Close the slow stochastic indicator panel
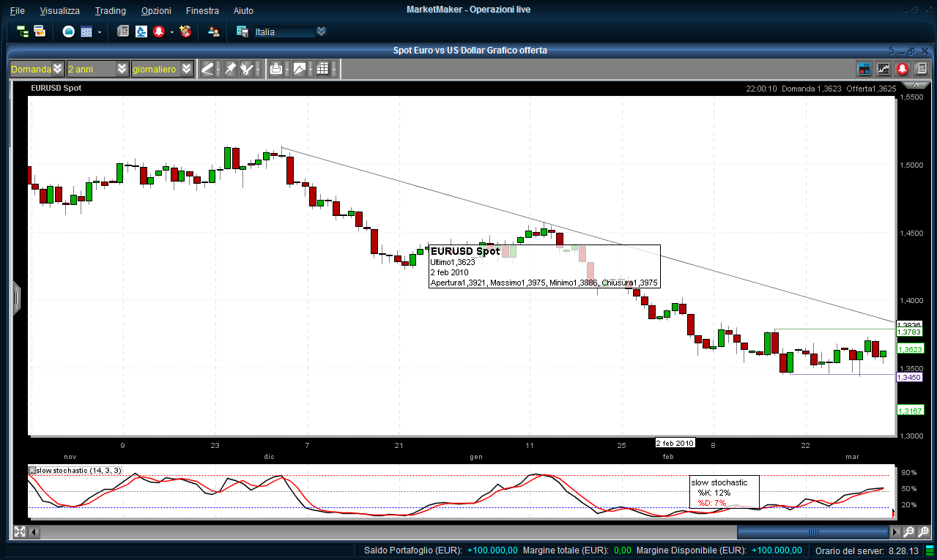The image size is (937, 560). click(32, 470)
